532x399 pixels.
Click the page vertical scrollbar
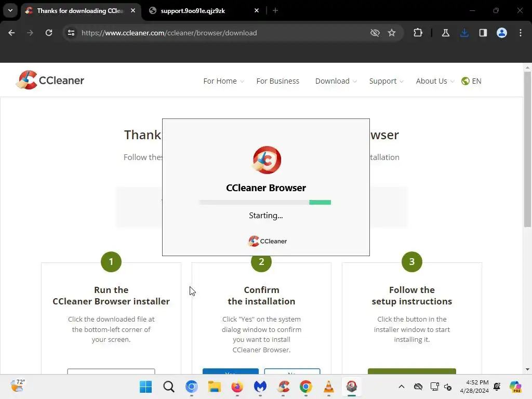pos(527,149)
